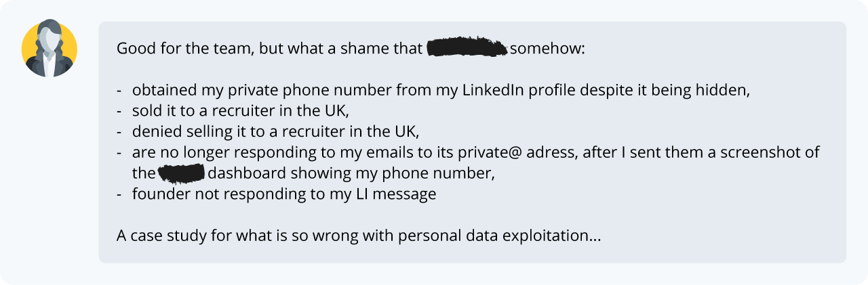Image resolution: width=868 pixels, height=285 pixels.
Task: Click the commenter's avatar icon
Action: point(50,49)
